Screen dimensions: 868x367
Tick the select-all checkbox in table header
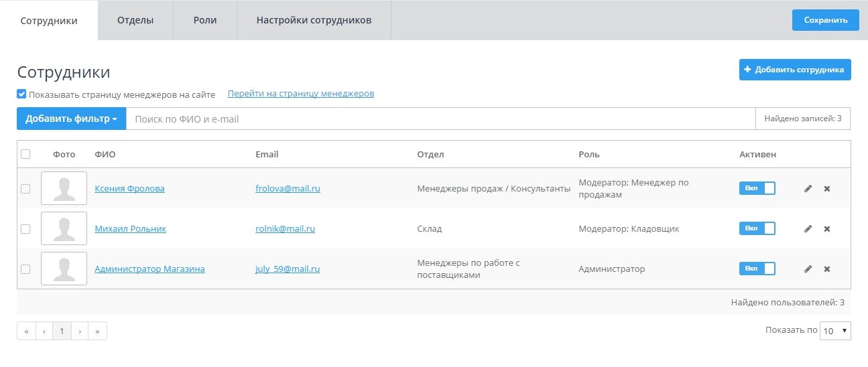[x=25, y=154]
